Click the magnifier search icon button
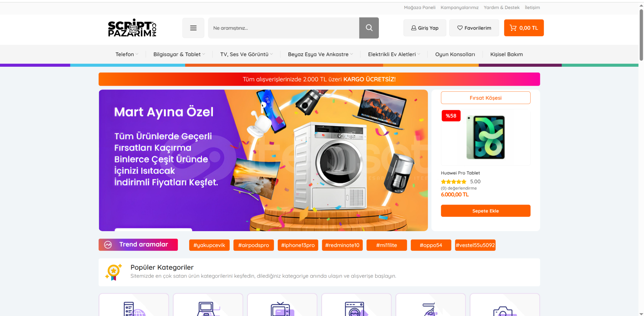This screenshot has height=316, width=644. pos(369,28)
